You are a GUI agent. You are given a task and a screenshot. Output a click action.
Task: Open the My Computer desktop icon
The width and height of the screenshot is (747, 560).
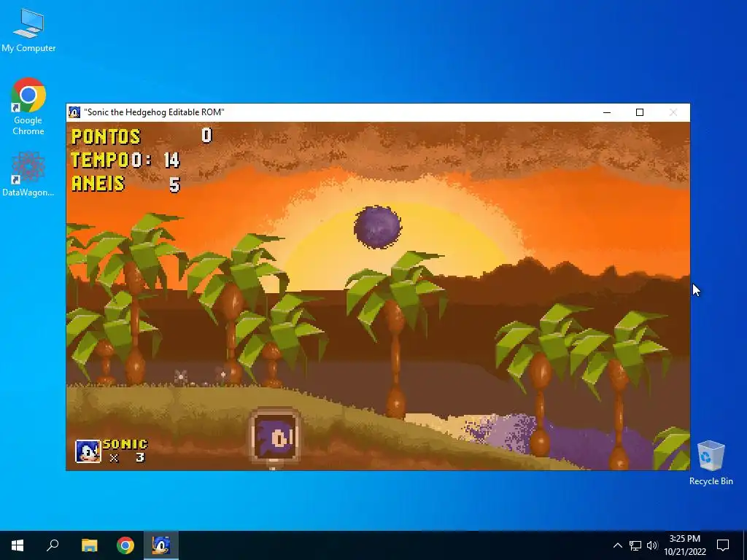(28, 29)
